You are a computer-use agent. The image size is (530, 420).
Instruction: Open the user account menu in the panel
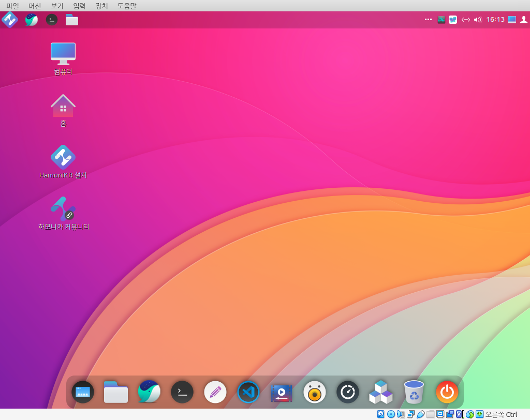coord(524,20)
